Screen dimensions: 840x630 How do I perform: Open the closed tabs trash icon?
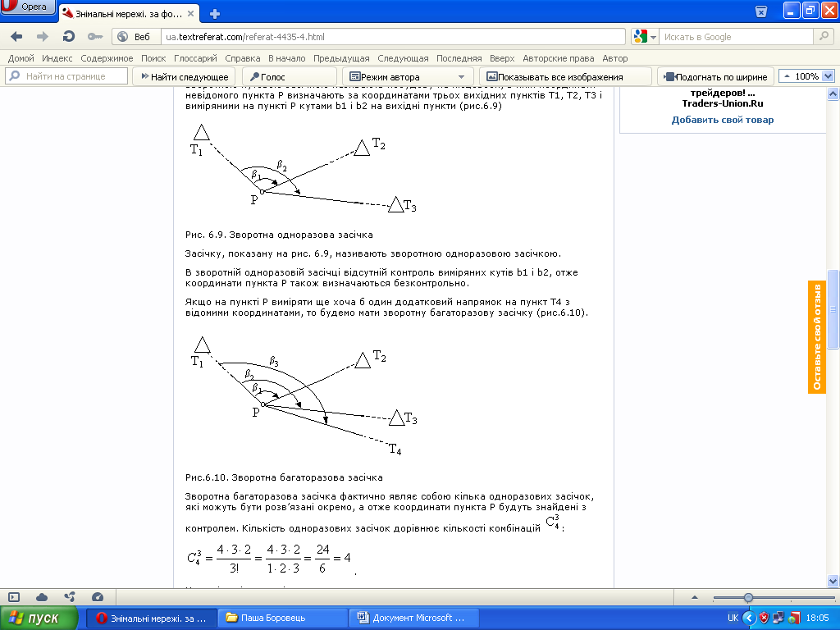tap(760, 11)
